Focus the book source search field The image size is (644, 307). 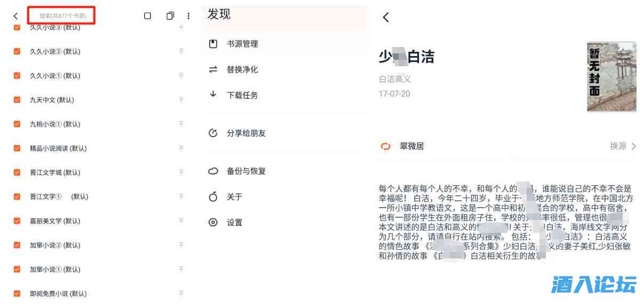point(62,16)
